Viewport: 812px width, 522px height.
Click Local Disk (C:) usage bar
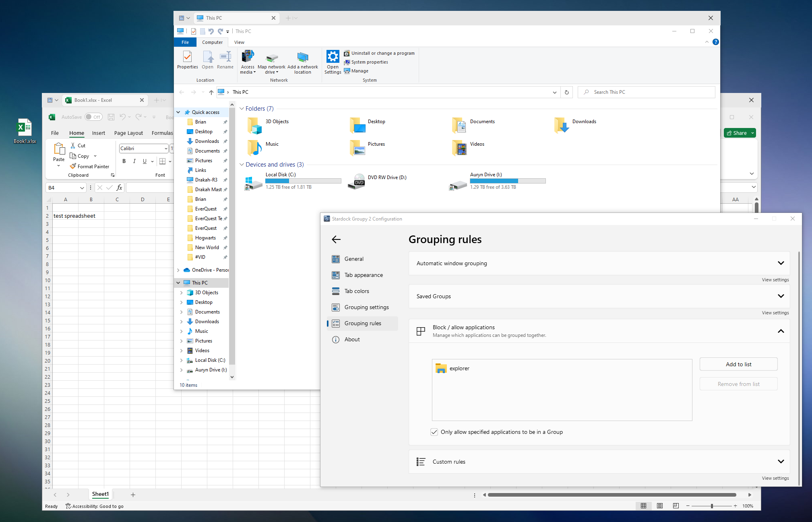303,181
